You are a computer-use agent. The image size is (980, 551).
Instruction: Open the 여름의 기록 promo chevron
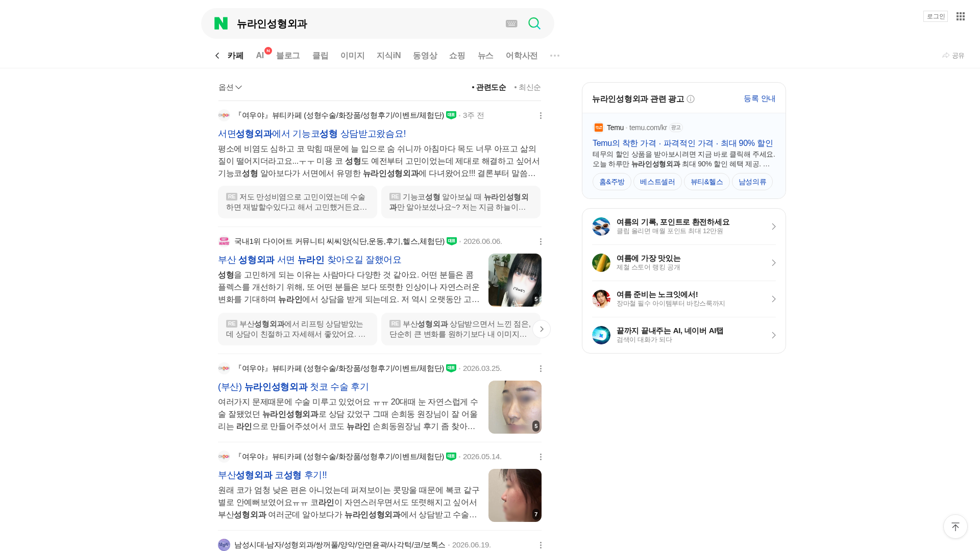tap(773, 227)
